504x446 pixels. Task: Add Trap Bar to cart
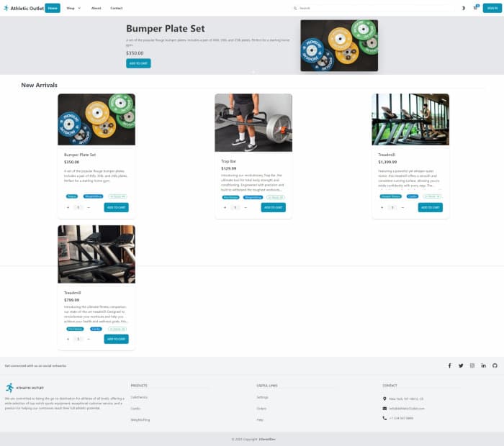[273, 207]
